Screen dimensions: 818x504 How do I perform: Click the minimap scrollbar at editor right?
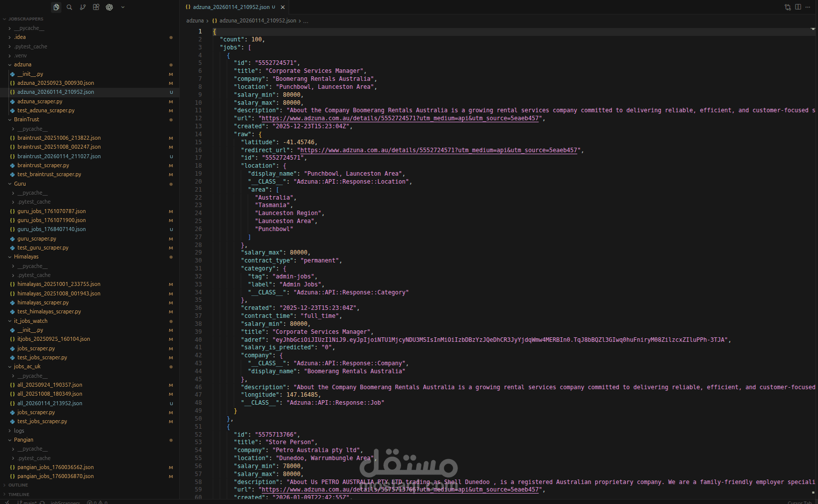coord(813,259)
